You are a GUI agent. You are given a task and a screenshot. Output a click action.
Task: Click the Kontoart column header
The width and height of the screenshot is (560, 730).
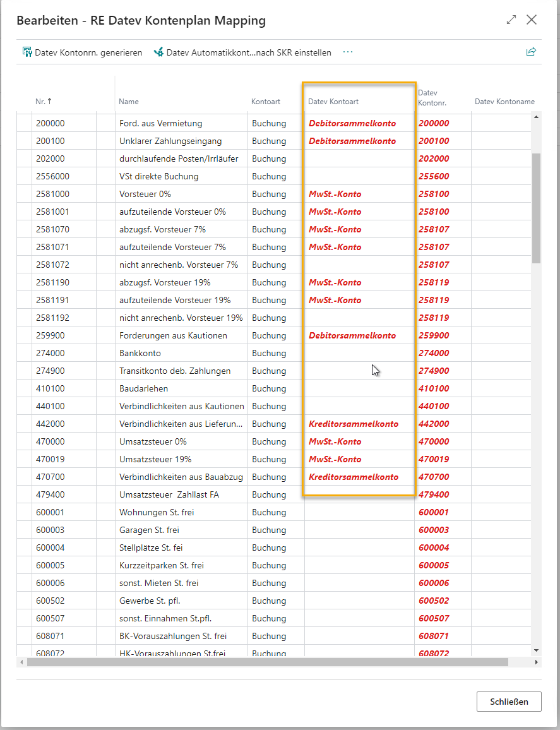click(x=266, y=102)
